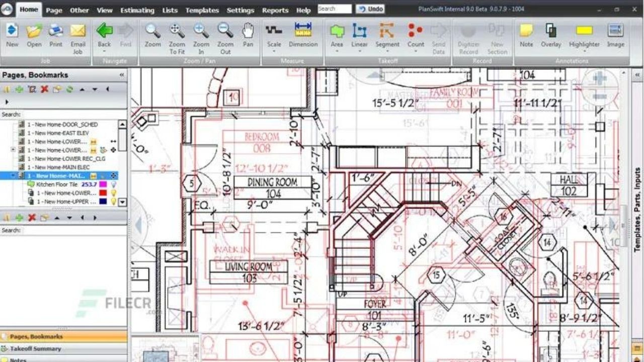Toggle the New Home-UPPER visibility bulb
Screen dimensions: 644x362
[114, 201]
